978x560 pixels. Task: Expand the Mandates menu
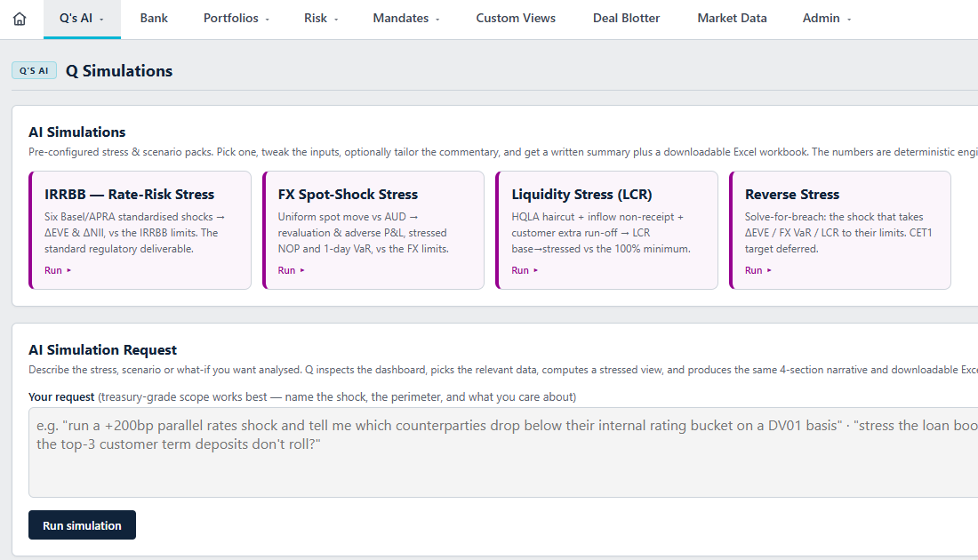pyautogui.click(x=406, y=19)
